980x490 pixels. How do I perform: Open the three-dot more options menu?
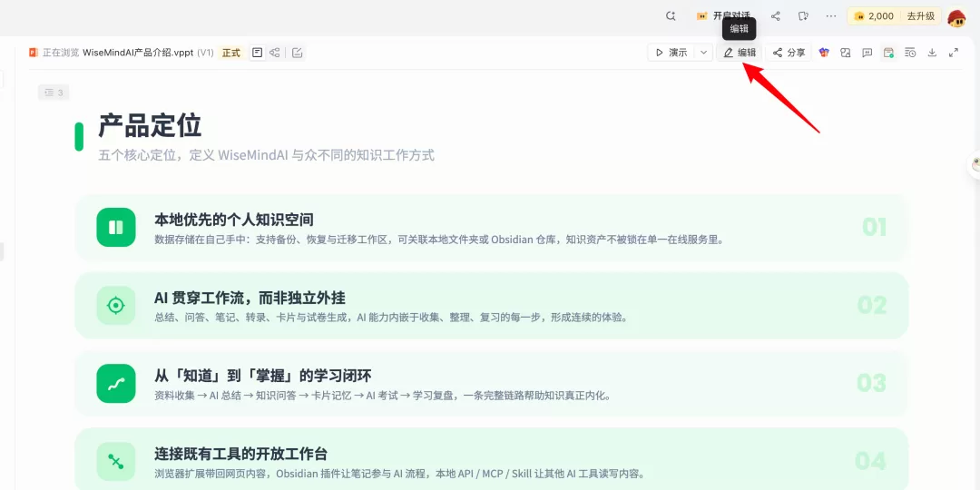click(830, 16)
